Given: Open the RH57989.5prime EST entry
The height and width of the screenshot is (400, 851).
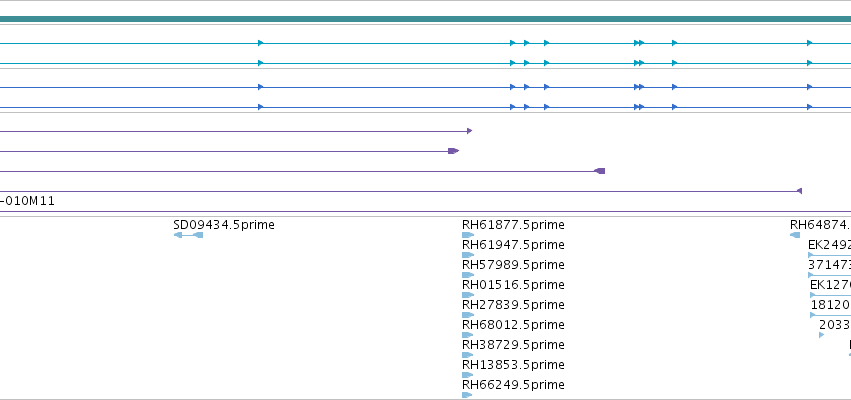Looking at the screenshot, I should [513, 265].
